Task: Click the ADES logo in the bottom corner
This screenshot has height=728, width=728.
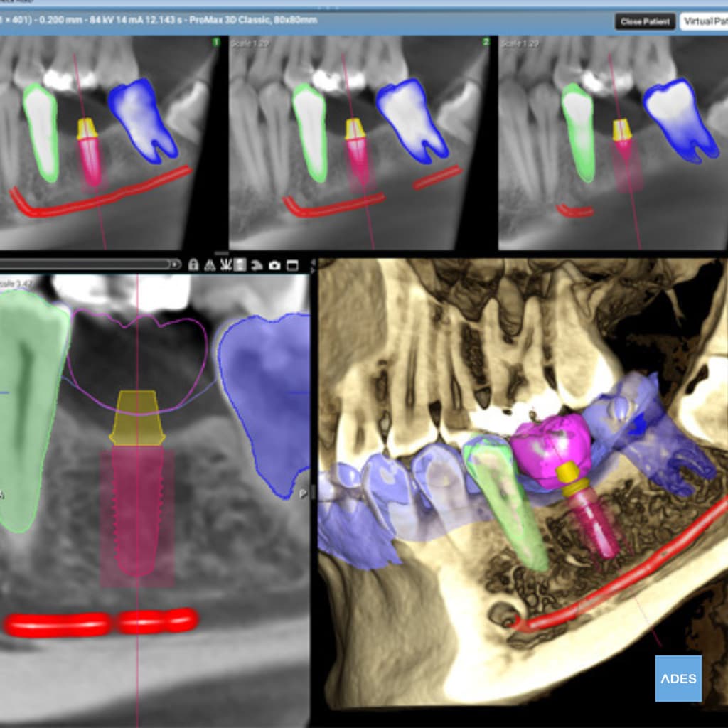Action: point(680,679)
